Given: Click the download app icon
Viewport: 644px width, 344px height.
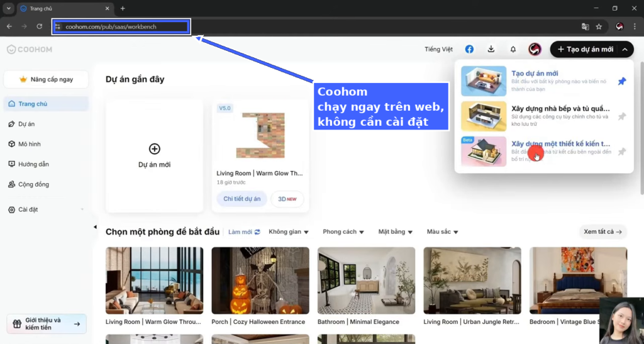Looking at the screenshot, I should point(491,49).
